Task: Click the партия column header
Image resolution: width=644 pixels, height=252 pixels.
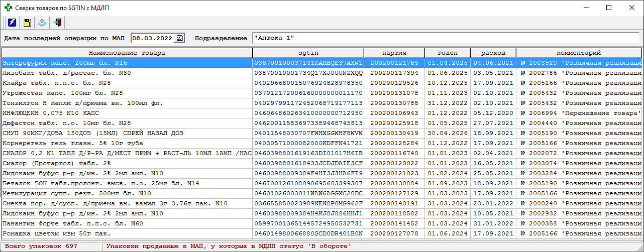Action: [394, 53]
